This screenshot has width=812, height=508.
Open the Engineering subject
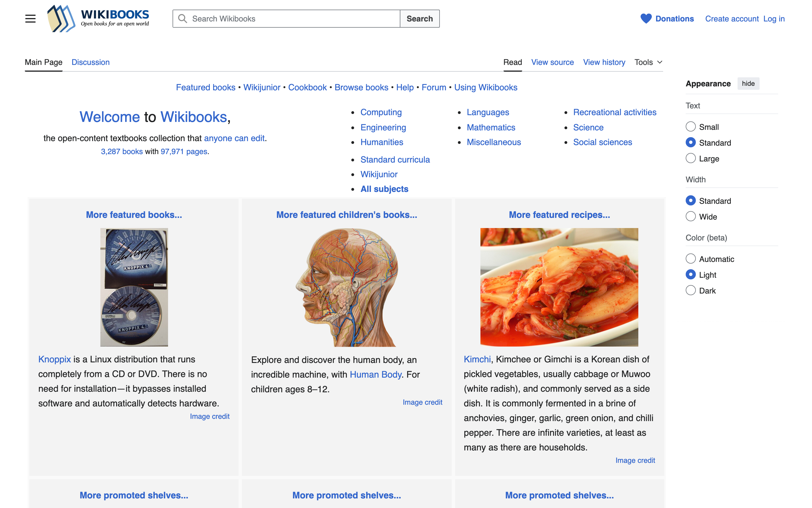coord(383,127)
